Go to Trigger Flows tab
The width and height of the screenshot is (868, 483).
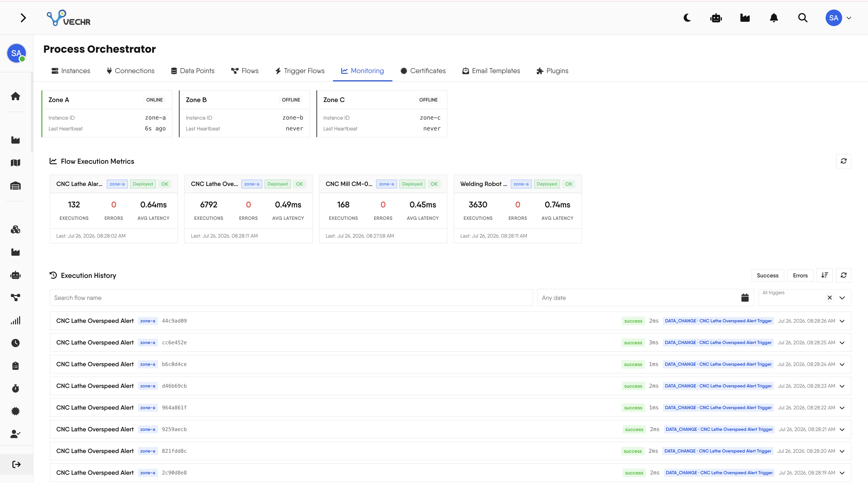300,71
